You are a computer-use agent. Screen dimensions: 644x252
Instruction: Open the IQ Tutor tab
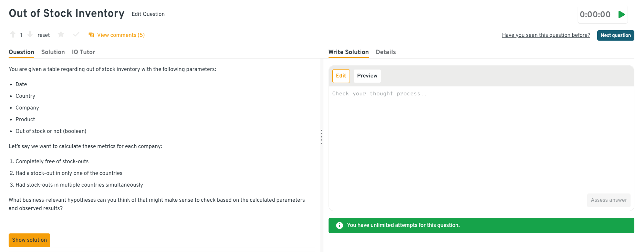[x=83, y=52]
